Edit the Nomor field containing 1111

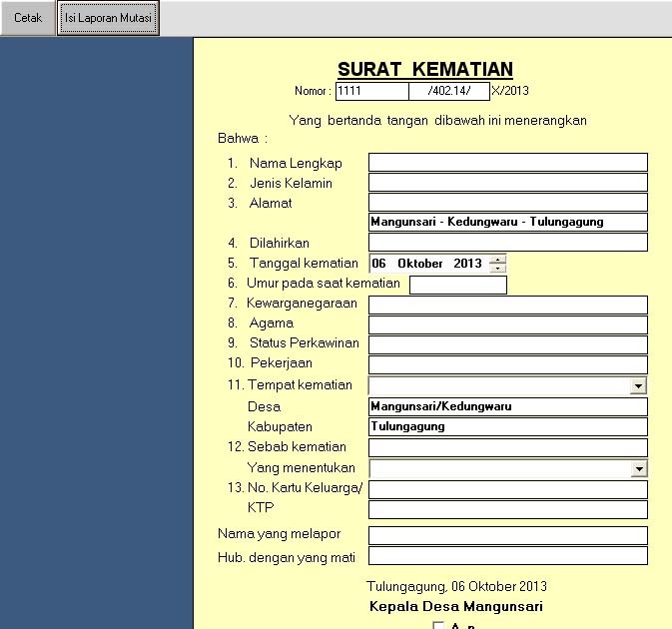pyautogui.click(x=372, y=91)
